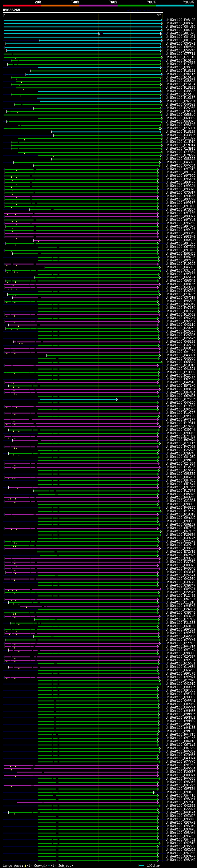This screenshot has height=868, width=197.
Task: Select hit label UniRef100_Q9SXH1
Action: point(180,179)
